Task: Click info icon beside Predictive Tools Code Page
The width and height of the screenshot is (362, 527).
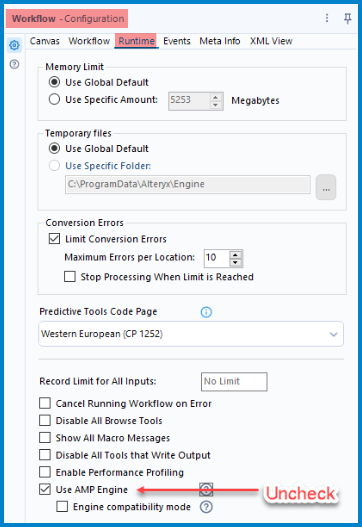Action: [206, 312]
